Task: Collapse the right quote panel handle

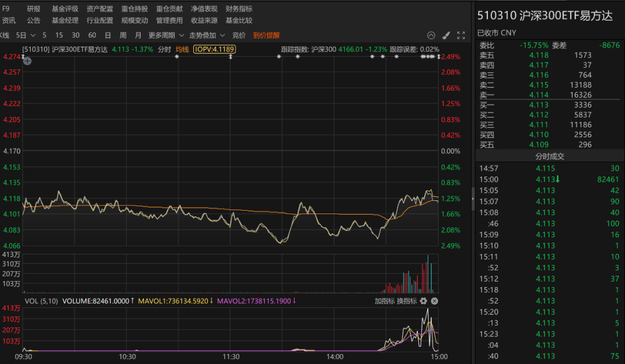Action: pos(473,198)
